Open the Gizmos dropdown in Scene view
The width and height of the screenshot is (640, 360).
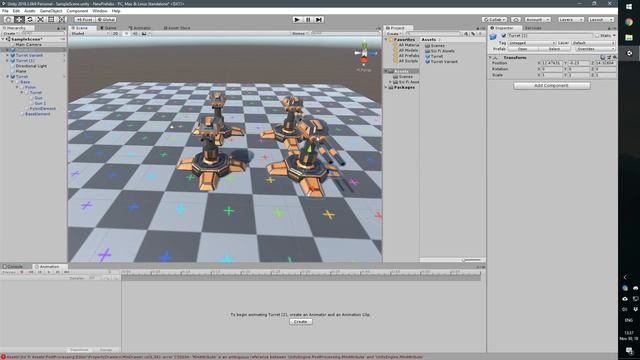click(299, 33)
